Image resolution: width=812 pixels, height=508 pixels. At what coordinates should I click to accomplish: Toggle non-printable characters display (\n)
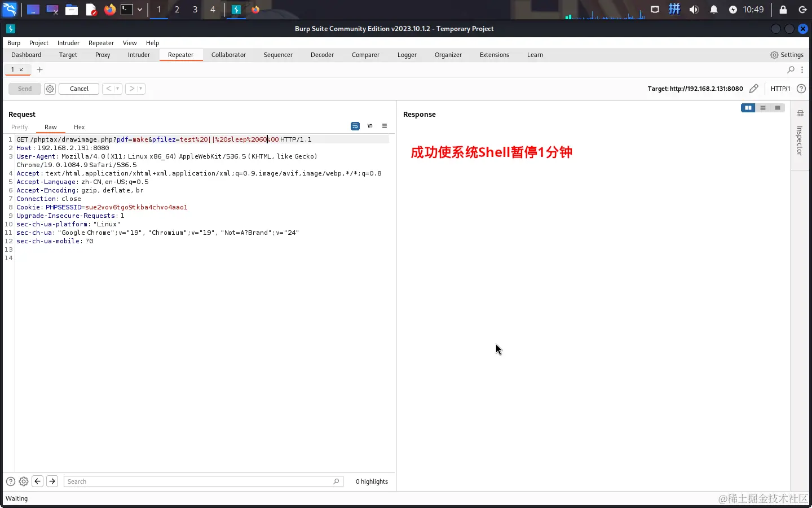coord(370,126)
